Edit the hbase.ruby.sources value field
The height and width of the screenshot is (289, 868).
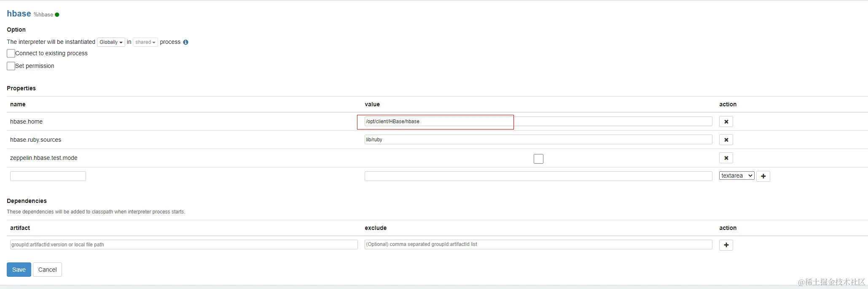tap(538, 140)
